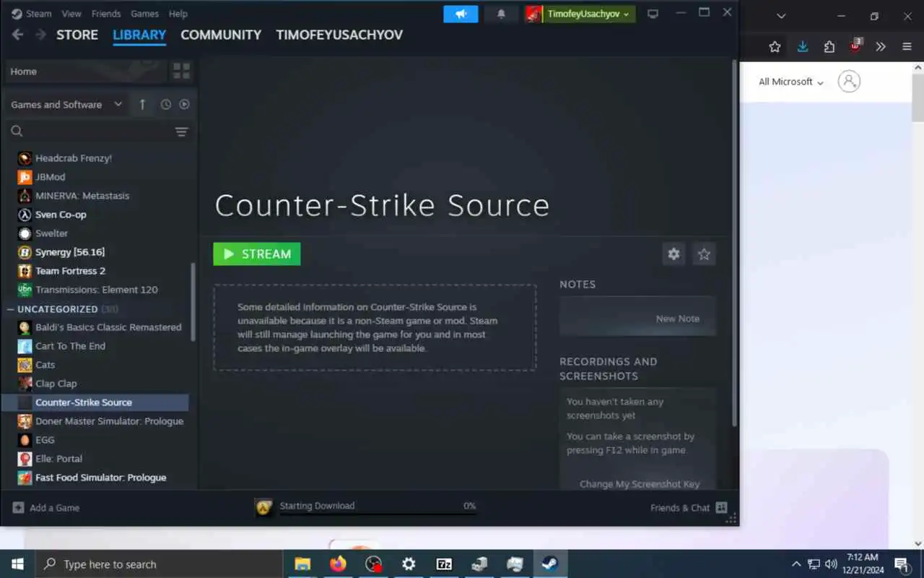
Task: Click the Windows Start button
Action: click(17, 564)
